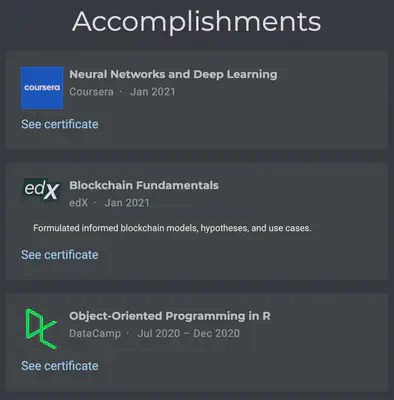Click the edX issuer name text
394x400 pixels.
[79, 203]
